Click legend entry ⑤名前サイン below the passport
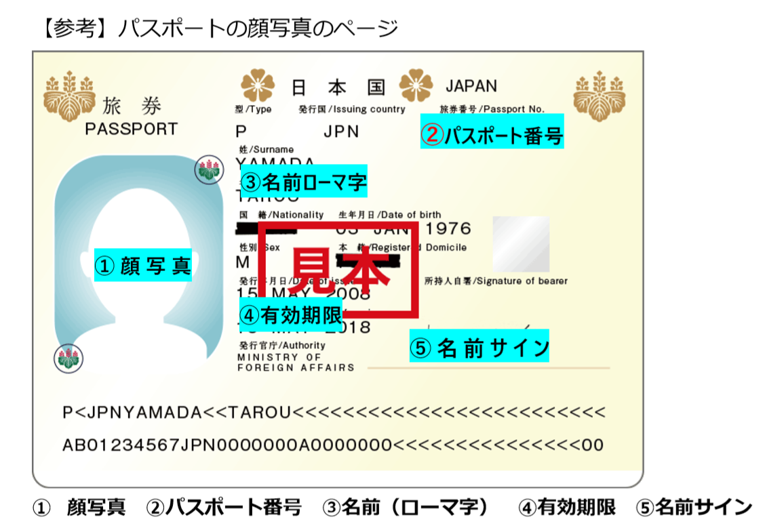Viewport: 782px width, 532px height. [695, 507]
